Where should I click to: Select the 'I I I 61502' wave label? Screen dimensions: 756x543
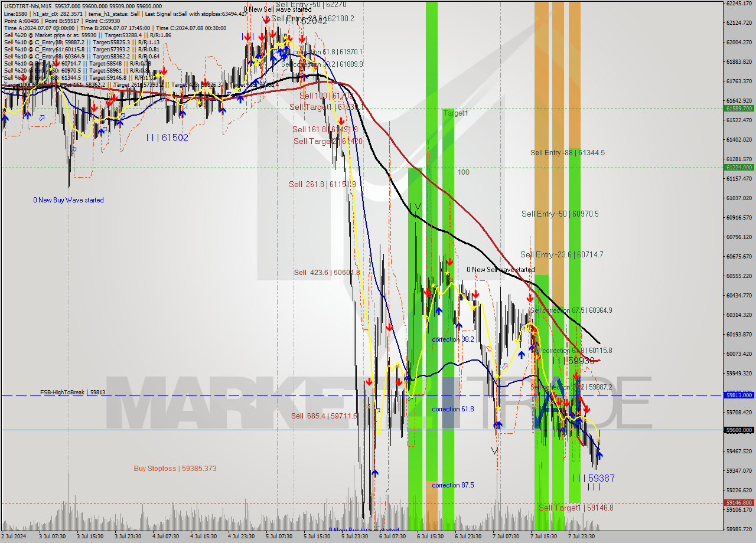168,138
